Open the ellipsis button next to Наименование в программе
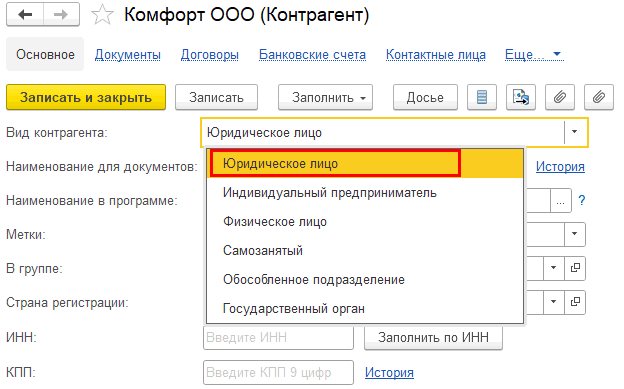 coord(561,201)
